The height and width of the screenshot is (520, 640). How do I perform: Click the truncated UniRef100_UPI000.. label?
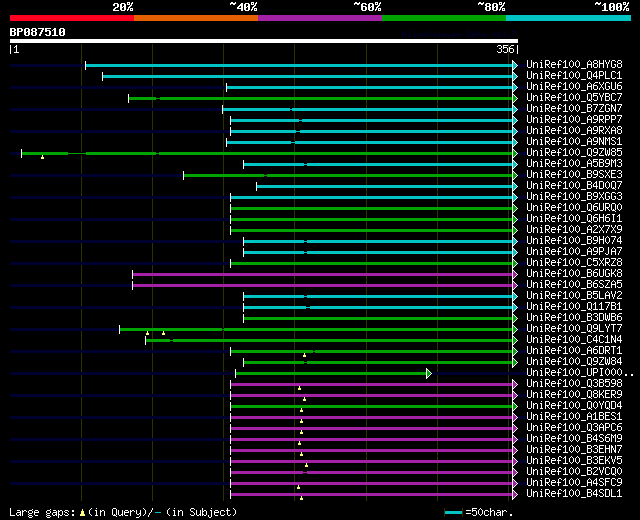(580, 373)
